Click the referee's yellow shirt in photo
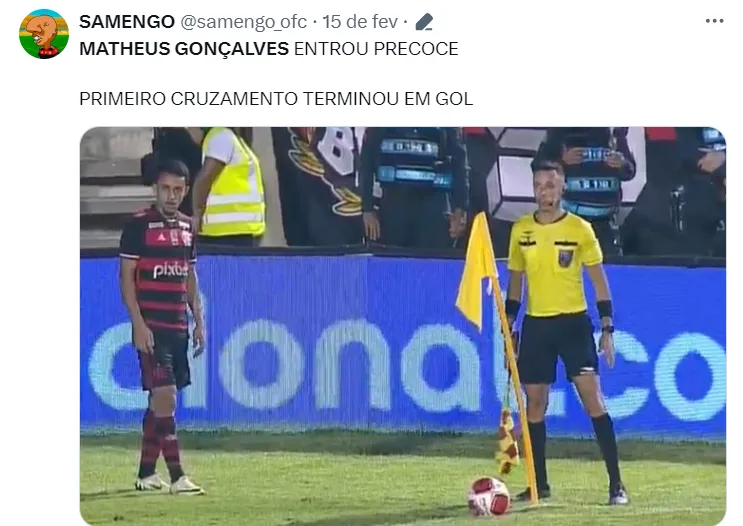 point(554,264)
